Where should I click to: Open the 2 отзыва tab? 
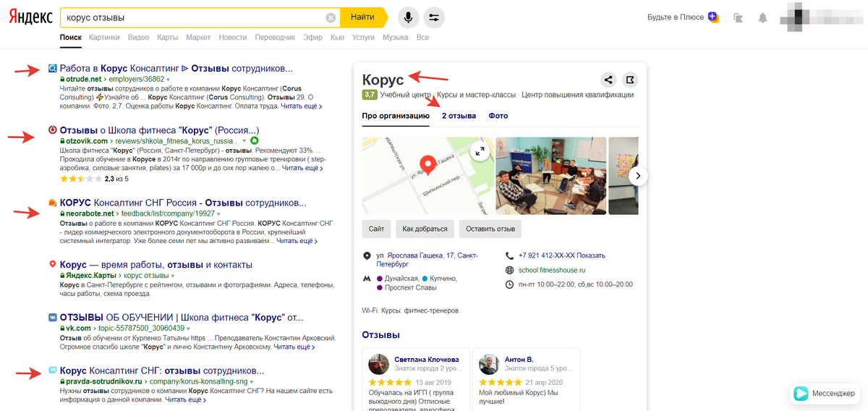pyautogui.click(x=459, y=116)
